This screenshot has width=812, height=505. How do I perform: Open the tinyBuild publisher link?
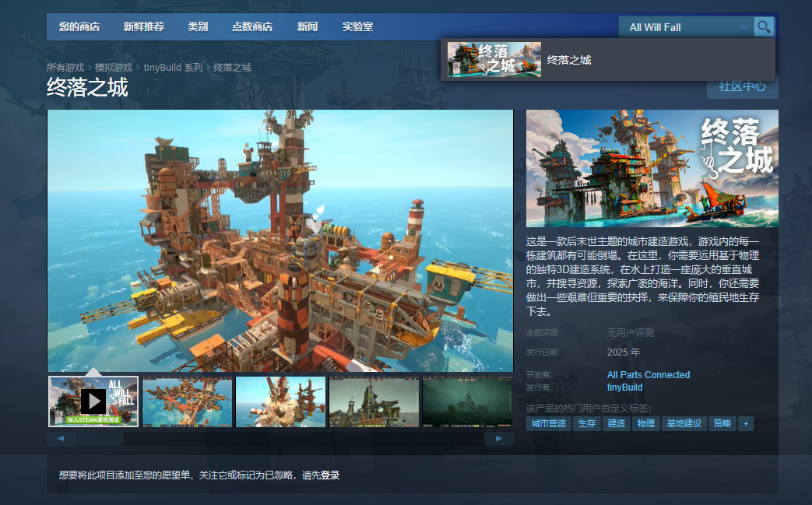625,386
